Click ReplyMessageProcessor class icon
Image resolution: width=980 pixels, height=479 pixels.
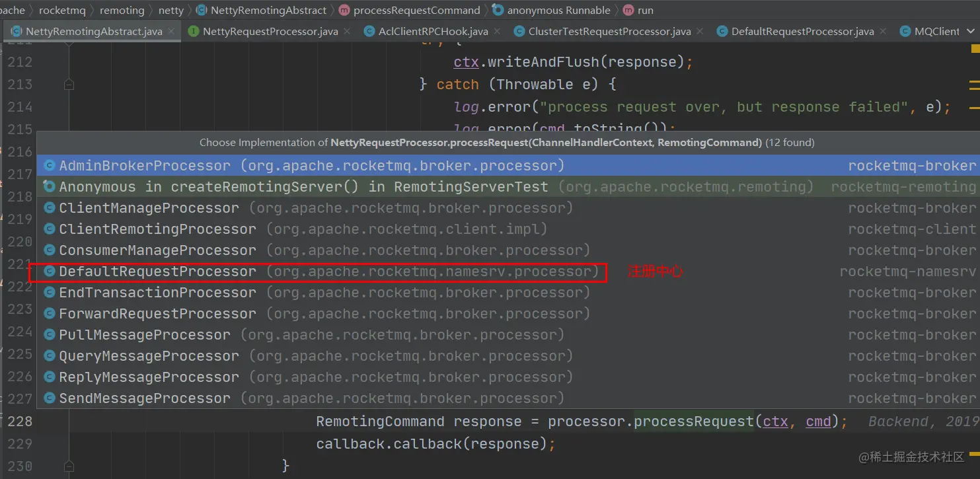49,377
